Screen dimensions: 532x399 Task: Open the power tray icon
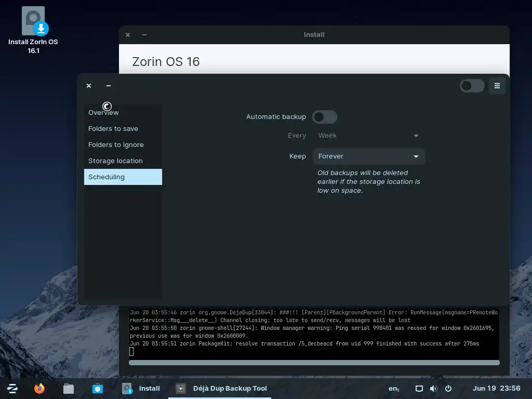click(448, 389)
